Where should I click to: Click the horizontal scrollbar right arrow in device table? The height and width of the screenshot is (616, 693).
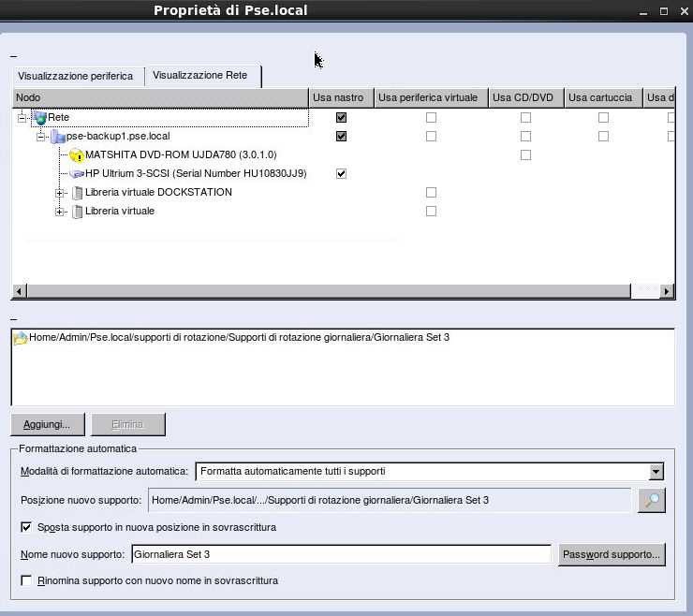tap(667, 291)
